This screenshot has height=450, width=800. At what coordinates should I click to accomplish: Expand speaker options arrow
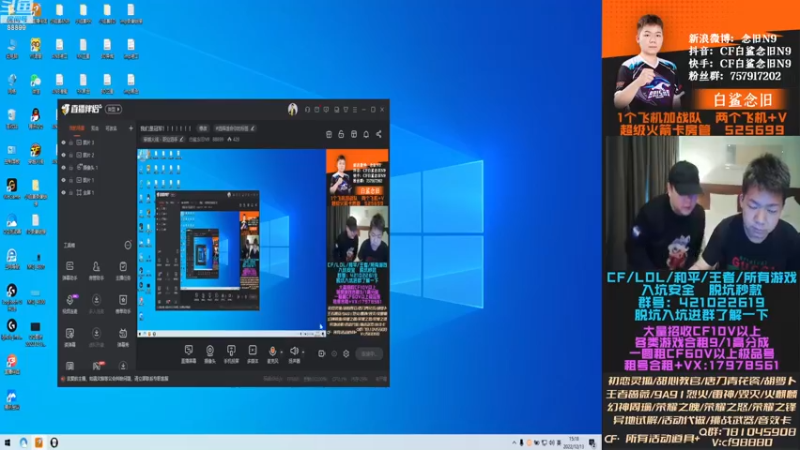[x=303, y=352]
